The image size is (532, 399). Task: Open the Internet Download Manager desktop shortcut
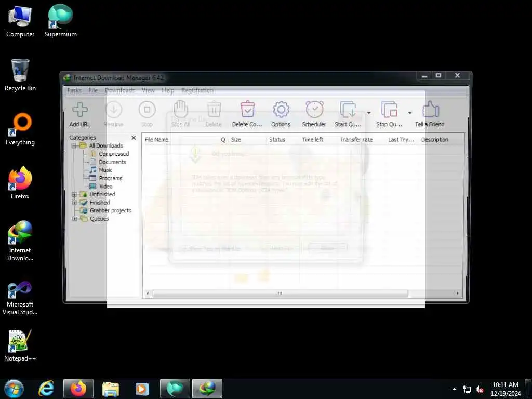pyautogui.click(x=20, y=241)
